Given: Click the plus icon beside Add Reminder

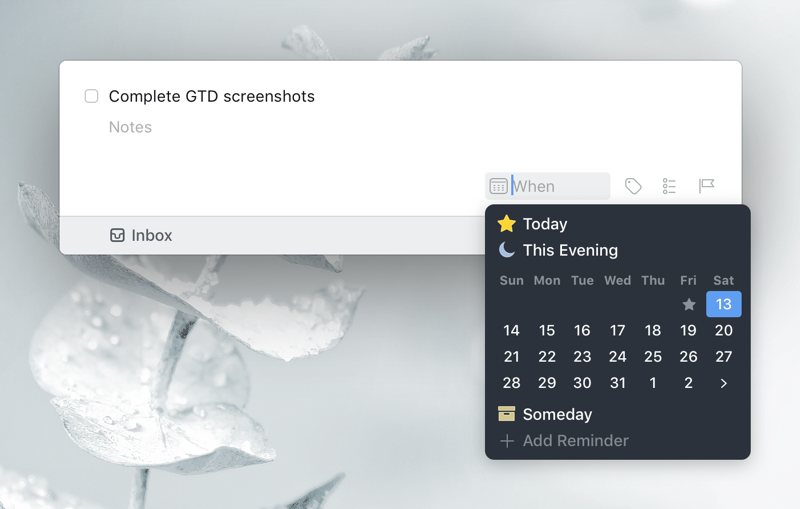Looking at the screenshot, I should 507,441.
